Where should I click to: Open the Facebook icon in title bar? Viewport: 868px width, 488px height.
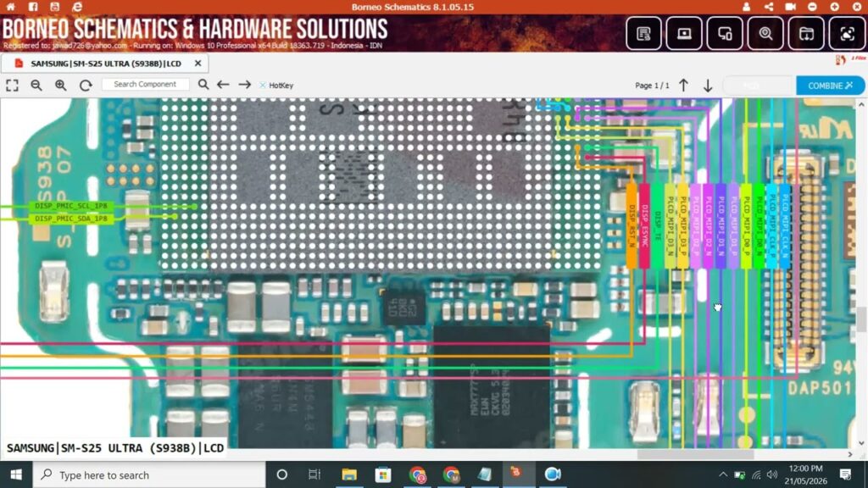point(33,7)
